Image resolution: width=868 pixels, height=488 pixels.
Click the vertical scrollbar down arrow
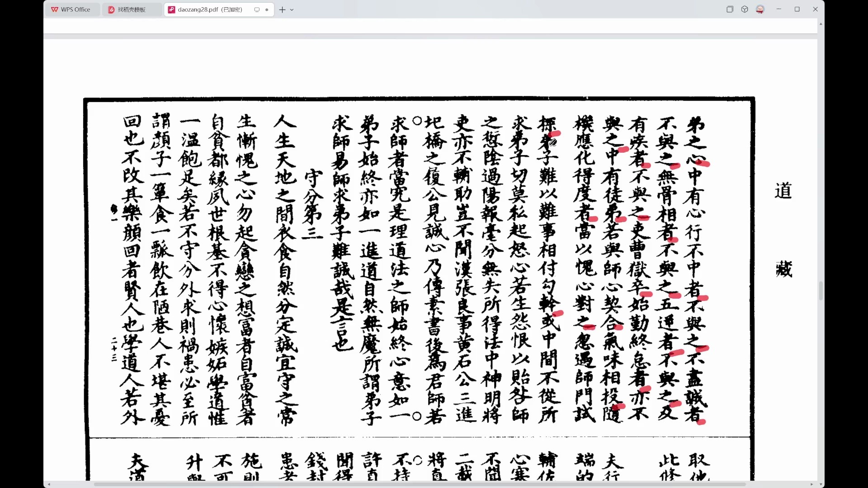click(x=821, y=484)
